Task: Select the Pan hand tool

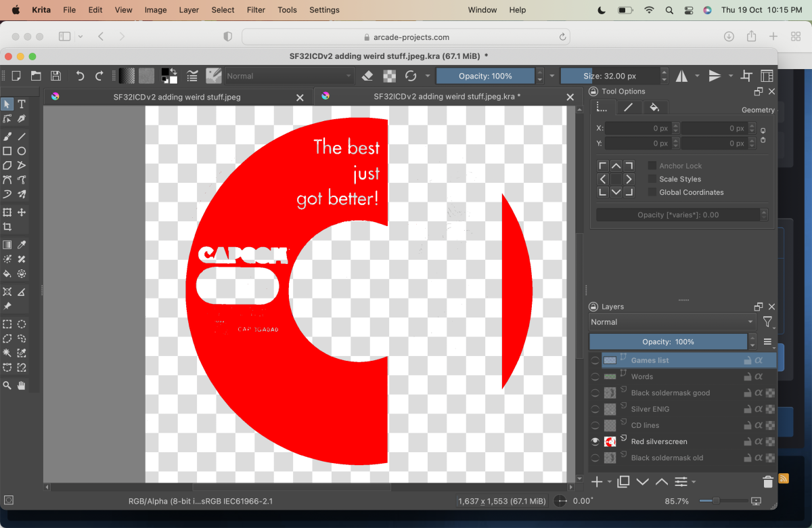Action: pos(22,385)
